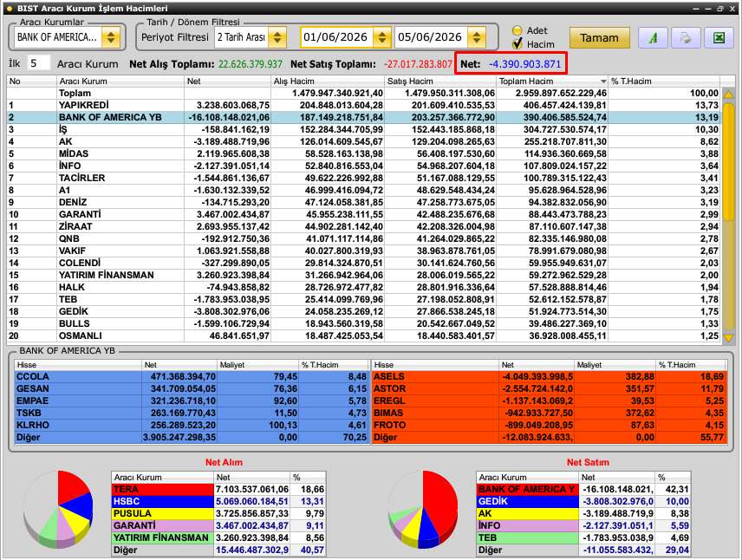Export to Excel via green spreadsheet icon

[719, 38]
